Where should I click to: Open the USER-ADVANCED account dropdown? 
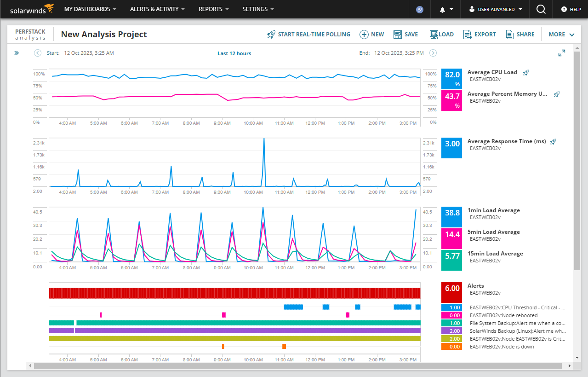pyautogui.click(x=495, y=9)
